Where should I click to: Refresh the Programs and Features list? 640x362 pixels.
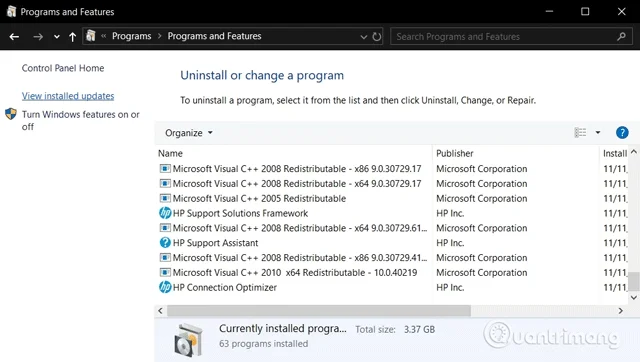pyautogui.click(x=377, y=37)
